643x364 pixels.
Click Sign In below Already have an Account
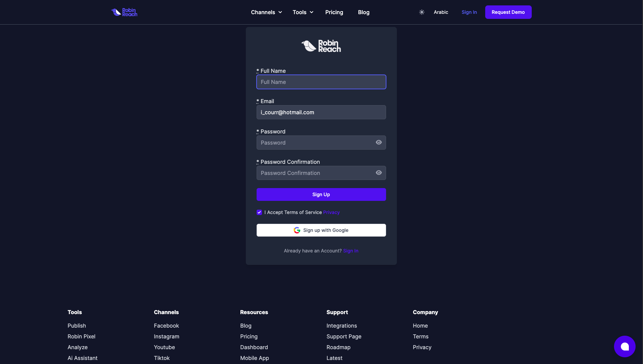351,251
